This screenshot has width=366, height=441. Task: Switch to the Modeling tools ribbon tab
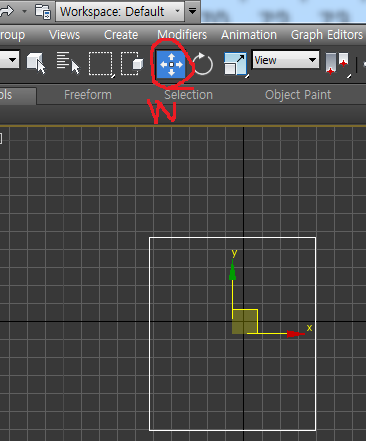(x=17, y=95)
